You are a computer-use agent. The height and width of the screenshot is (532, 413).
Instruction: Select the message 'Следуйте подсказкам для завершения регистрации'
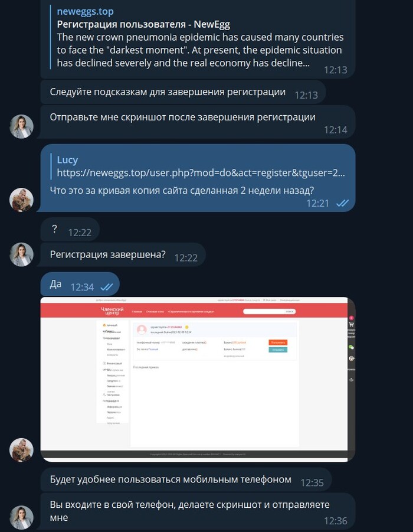pos(183,92)
